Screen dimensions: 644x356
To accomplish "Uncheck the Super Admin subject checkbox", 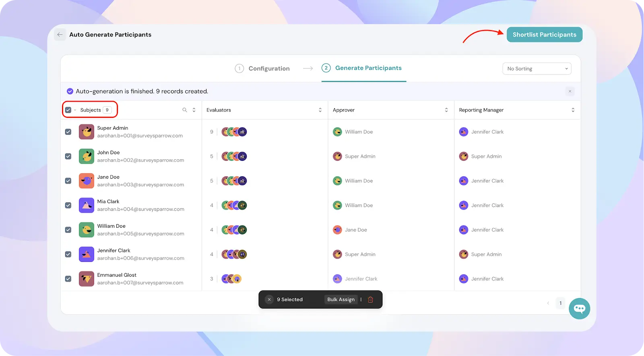I will [68, 132].
